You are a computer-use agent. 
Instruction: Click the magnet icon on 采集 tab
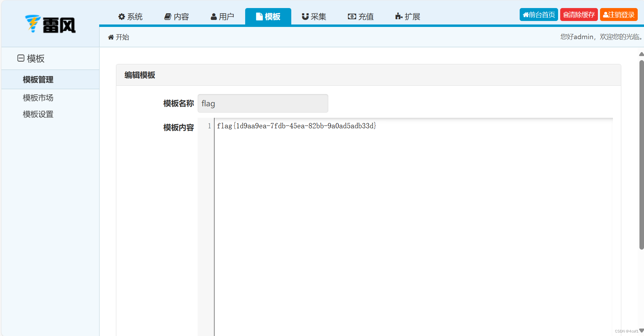pos(305,16)
